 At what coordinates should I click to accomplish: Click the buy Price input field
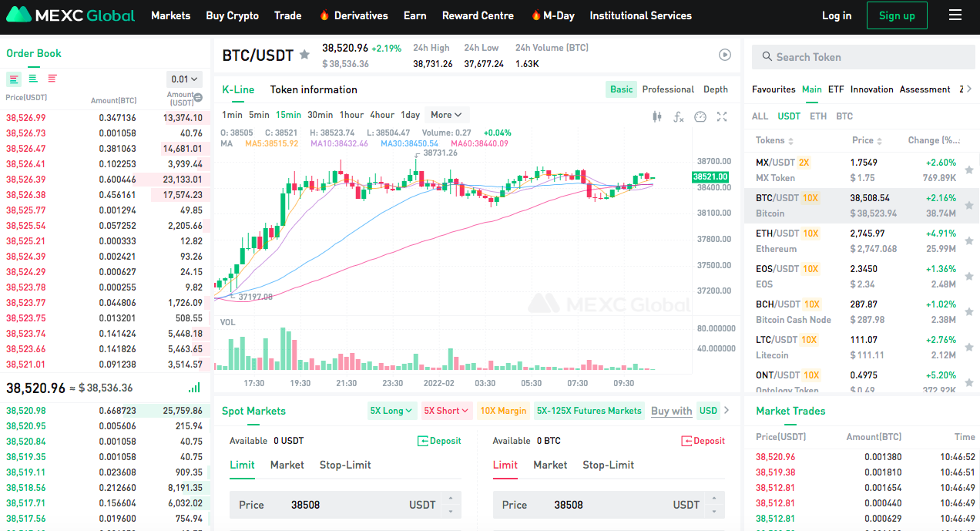(345, 505)
